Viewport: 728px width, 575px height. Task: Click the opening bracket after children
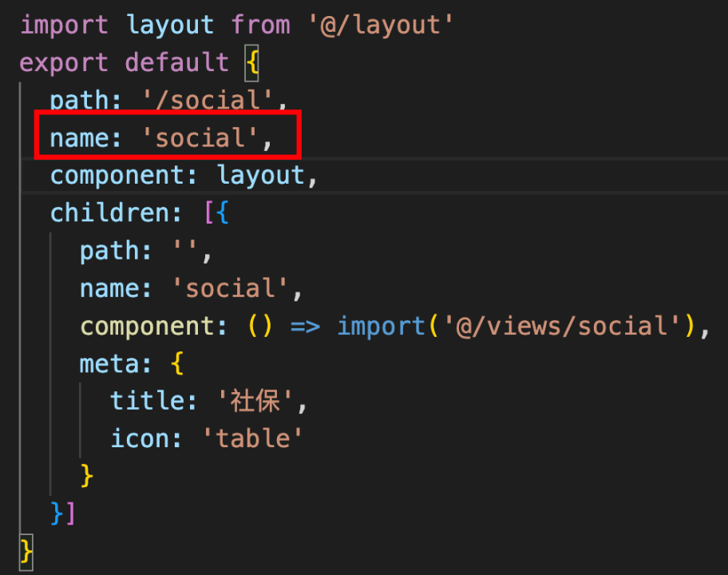[208, 213]
